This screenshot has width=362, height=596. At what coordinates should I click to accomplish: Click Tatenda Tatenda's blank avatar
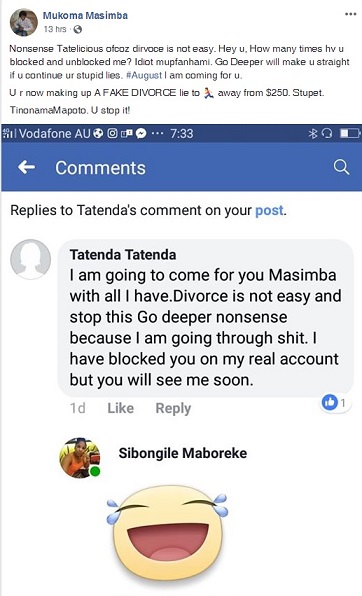click(x=30, y=259)
